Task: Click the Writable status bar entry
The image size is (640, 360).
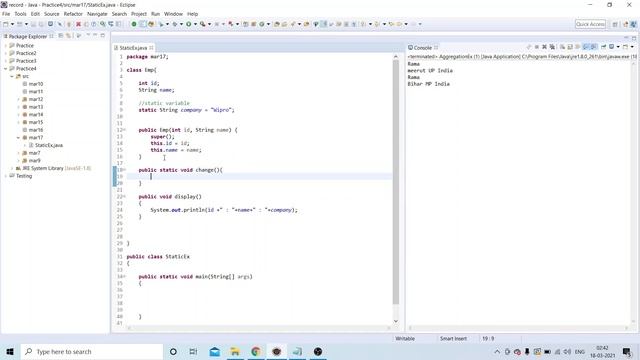Action: point(405,338)
